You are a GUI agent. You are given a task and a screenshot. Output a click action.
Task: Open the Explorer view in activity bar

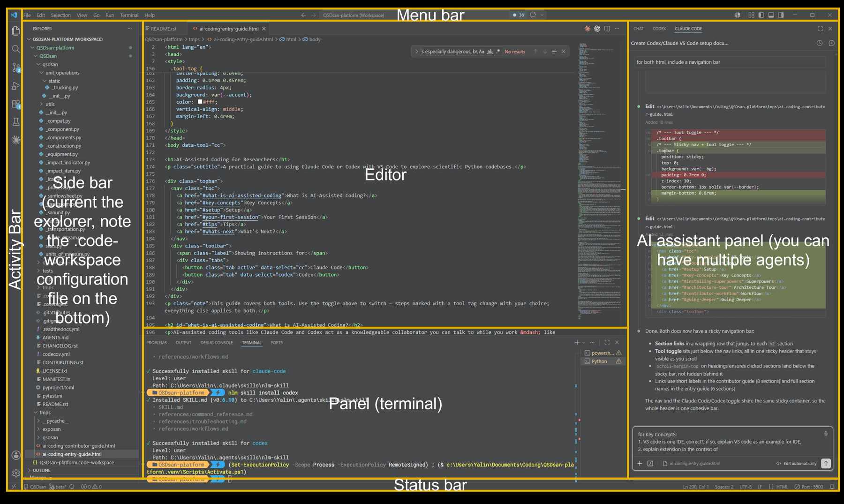tap(15, 31)
